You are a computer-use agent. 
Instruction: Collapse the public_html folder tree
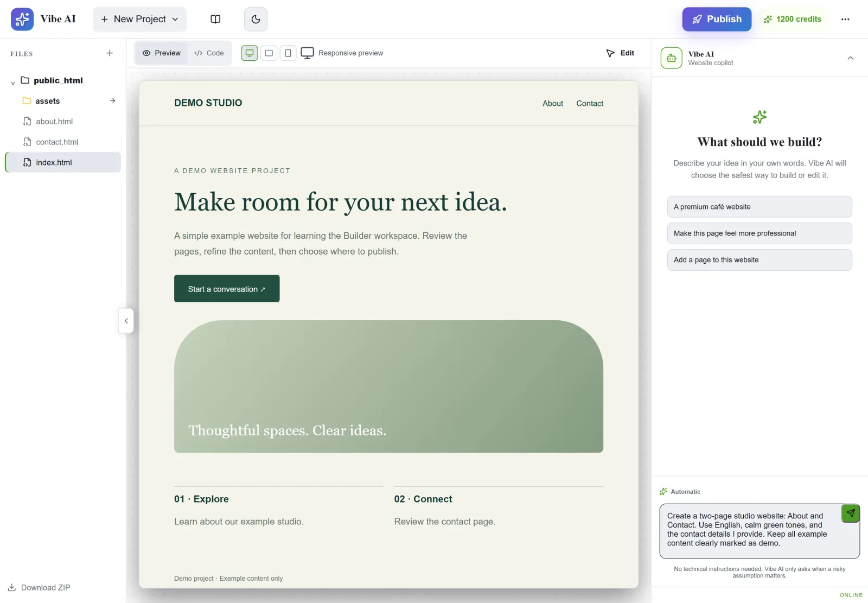13,82
